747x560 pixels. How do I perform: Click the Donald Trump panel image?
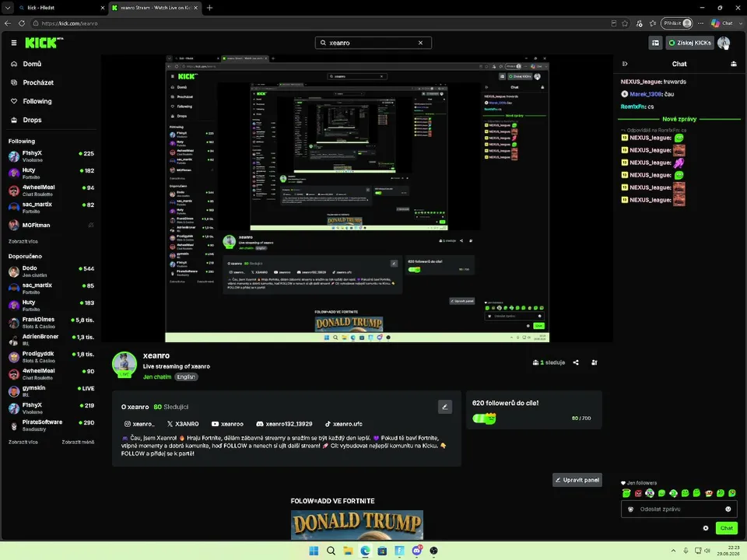coord(357,525)
